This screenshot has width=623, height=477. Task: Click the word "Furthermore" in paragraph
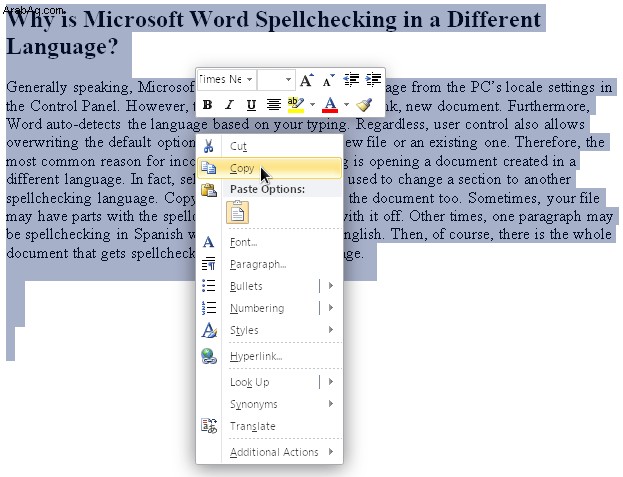pyautogui.click(x=547, y=106)
